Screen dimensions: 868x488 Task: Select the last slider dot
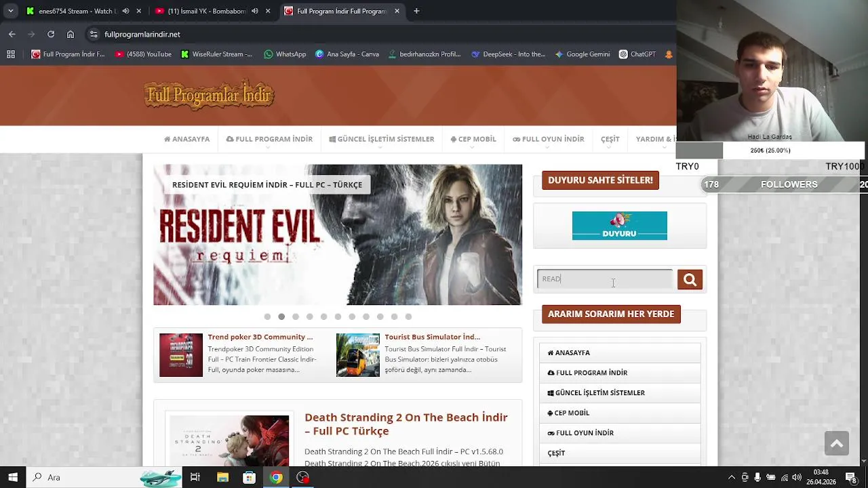(x=408, y=317)
